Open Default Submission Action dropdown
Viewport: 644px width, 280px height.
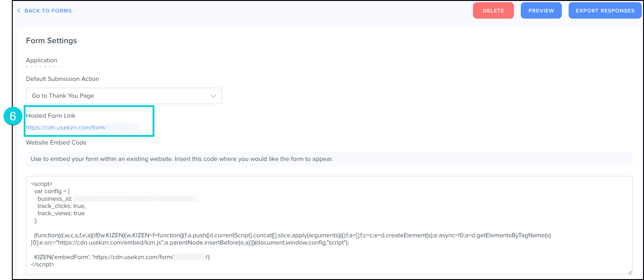point(124,96)
